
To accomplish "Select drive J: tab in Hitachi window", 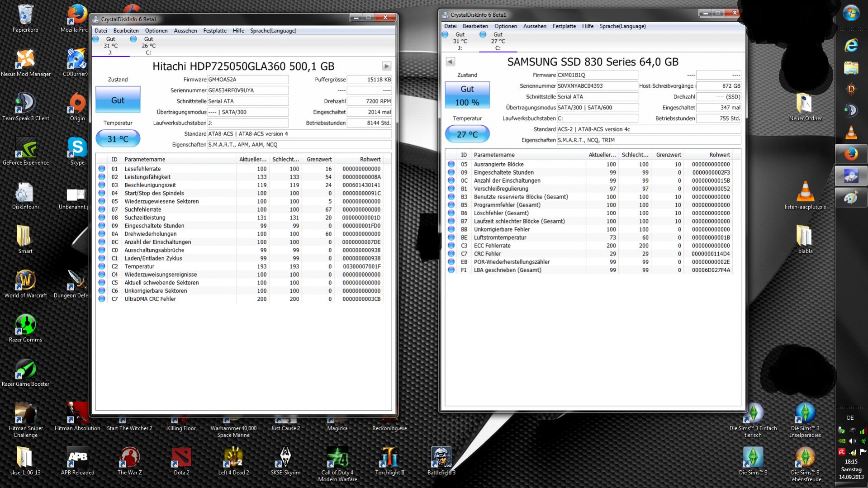I will point(110,46).
